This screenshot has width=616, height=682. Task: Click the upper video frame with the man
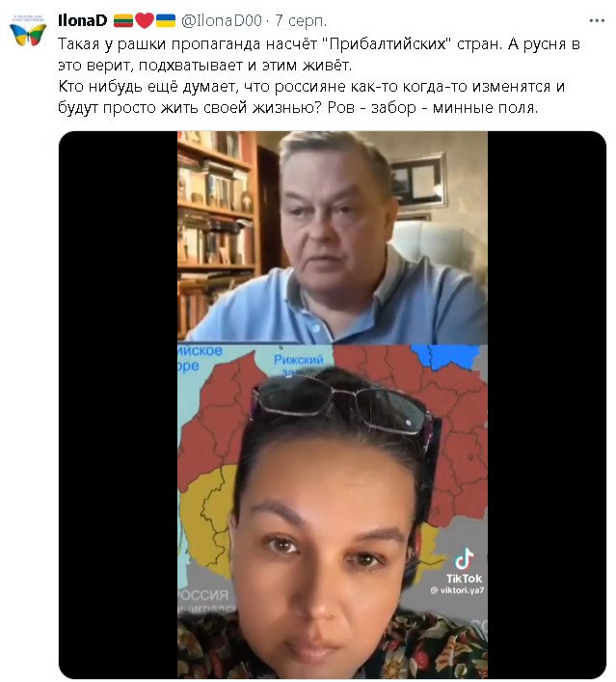pos(333,237)
